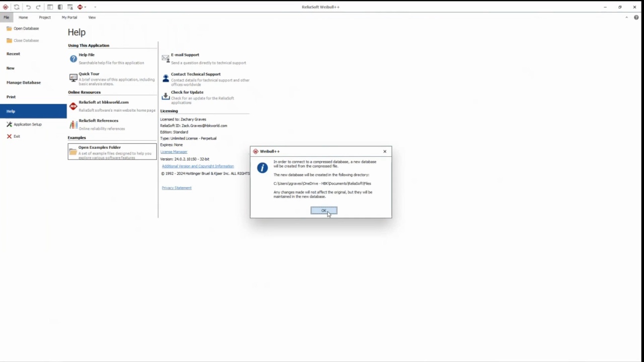The width and height of the screenshot is (644, 362).
Task: Click the red HBK website icon
Action: pyautogui.click(x=73, y=106)
